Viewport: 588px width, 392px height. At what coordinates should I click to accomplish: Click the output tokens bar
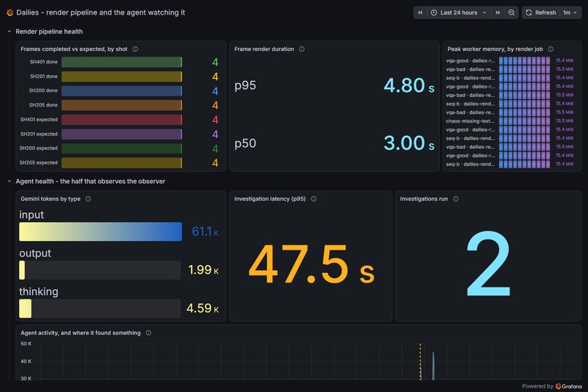[x=100, y=270]
